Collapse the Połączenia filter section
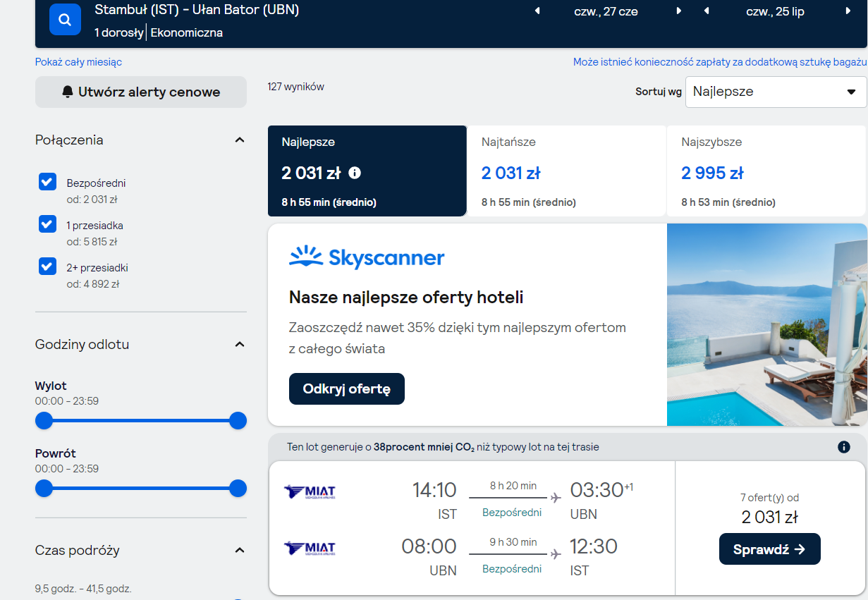 (x=240, y=140)
